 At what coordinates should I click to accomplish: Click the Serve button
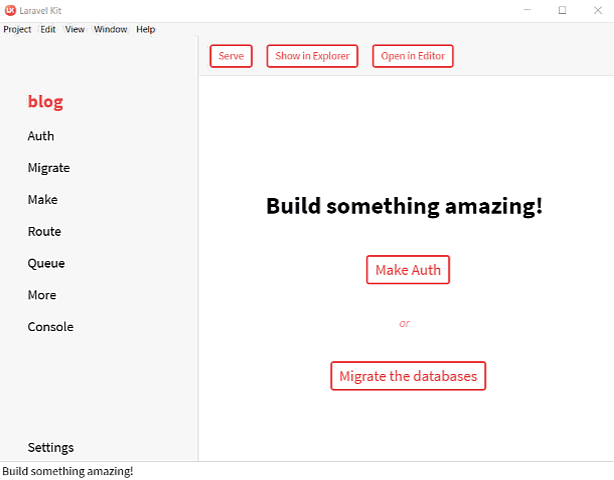231,56
